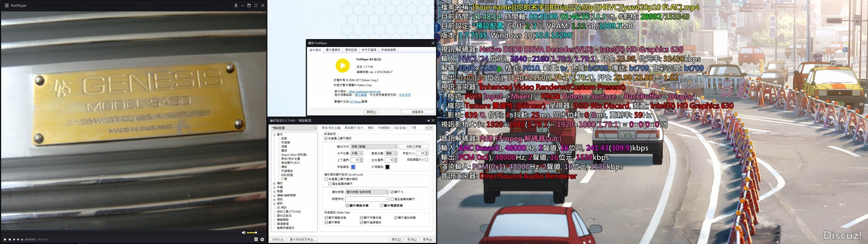The height and width of the screenshot is (244, 868).
Task: Open the 命令列選項 tab
Action: coord(369,50)
